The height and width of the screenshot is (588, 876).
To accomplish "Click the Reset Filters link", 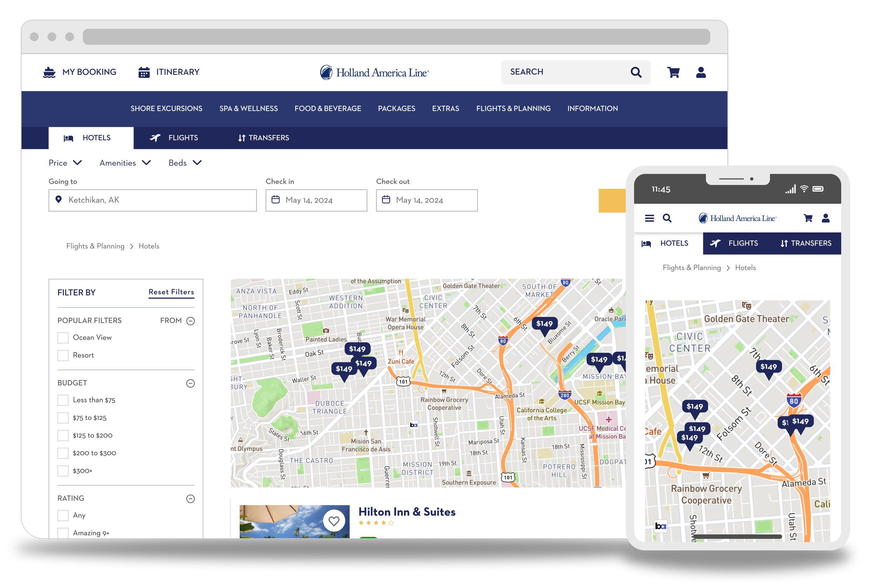I will tap(171, 292).
